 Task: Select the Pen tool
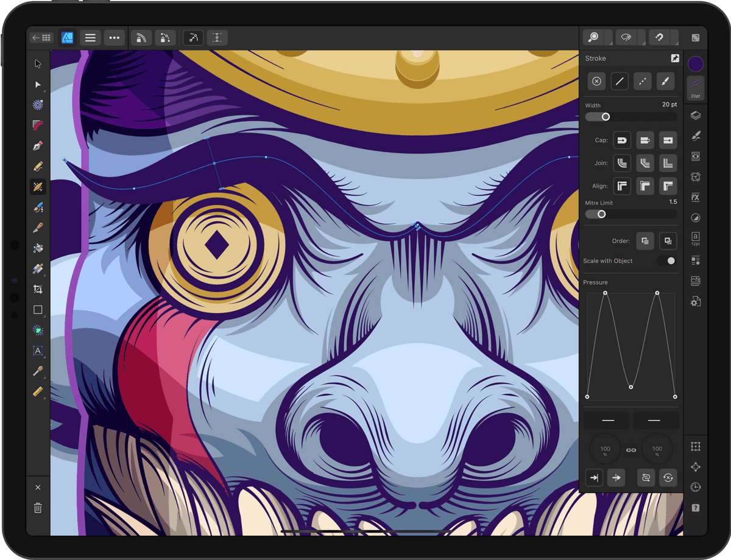click(38, 146)
